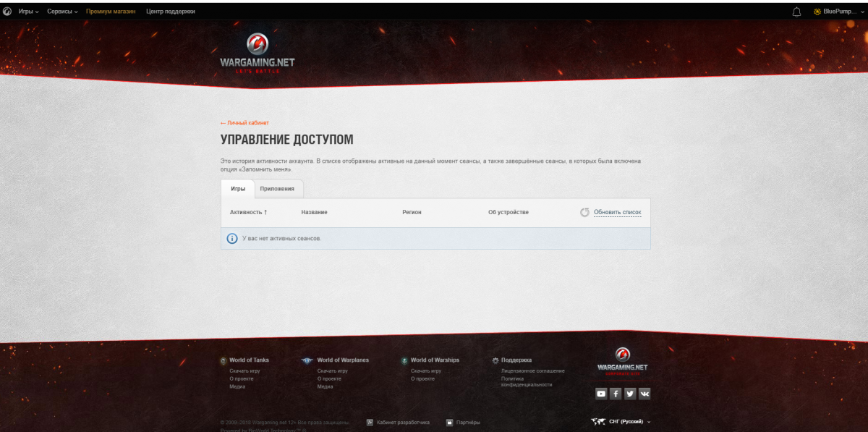Click the World of Tanks footer icon
868x432 pixels.
pyautogui.click(x=224, y=360)
